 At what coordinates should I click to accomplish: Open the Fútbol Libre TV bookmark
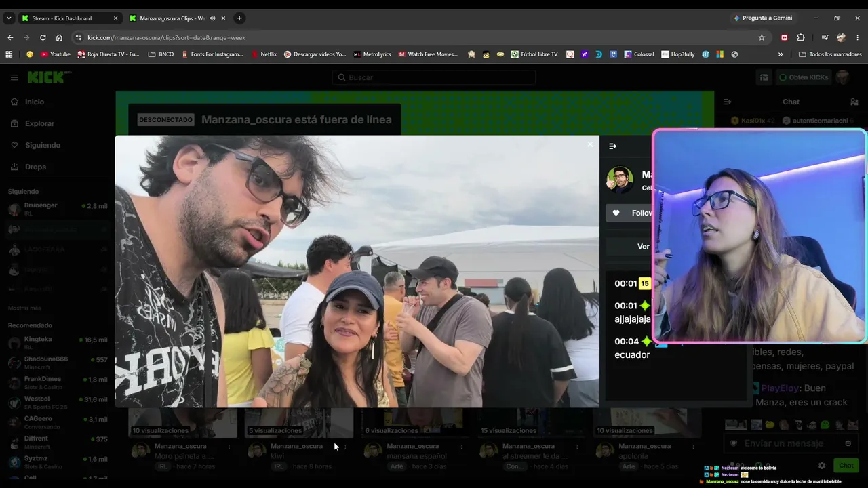tap(534, 54)
